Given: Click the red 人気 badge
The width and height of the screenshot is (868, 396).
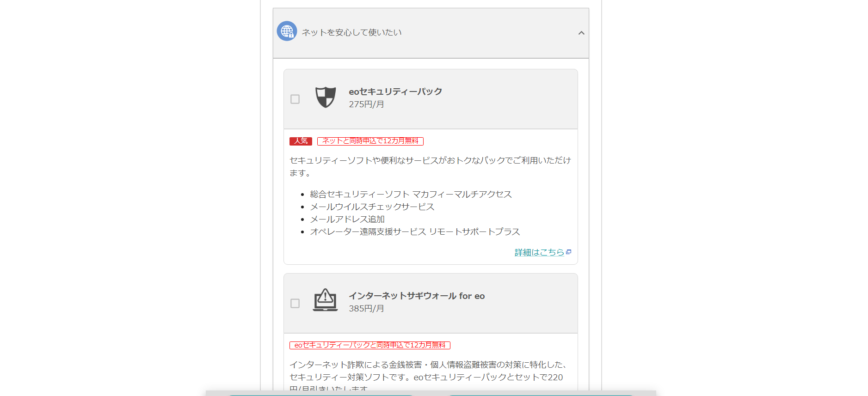Looking at the screenshot, I should click(x=301, y=141).
